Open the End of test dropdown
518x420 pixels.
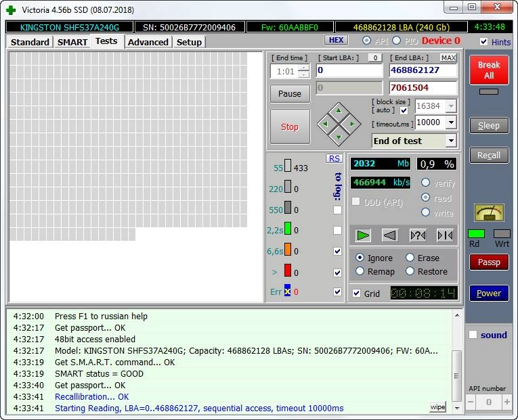click(x=450, y=141)
